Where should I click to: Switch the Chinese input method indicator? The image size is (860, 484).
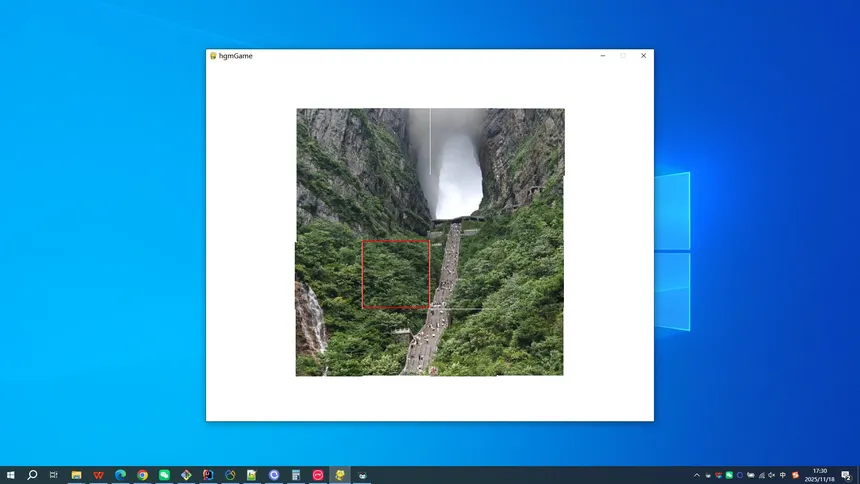pos(783,475)
